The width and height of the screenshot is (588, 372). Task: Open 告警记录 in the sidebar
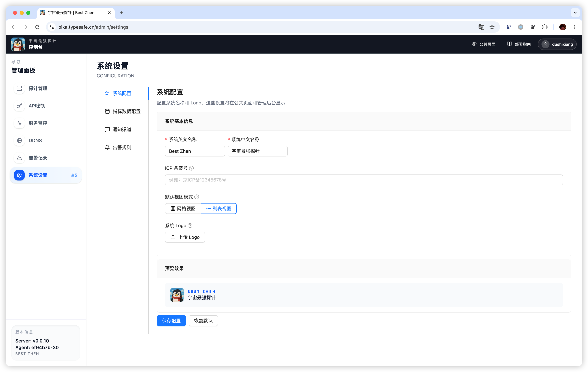tap(46, 158)
